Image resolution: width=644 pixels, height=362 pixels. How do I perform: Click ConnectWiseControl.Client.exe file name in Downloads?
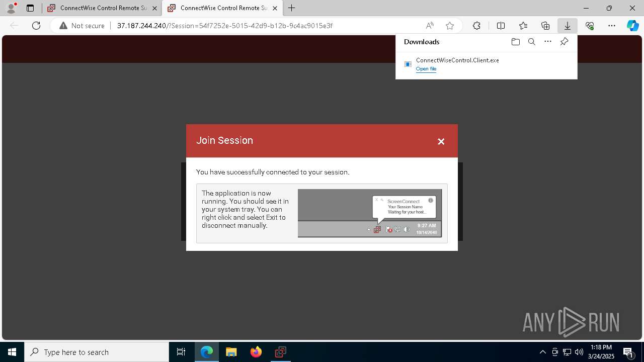click(457, 60)
